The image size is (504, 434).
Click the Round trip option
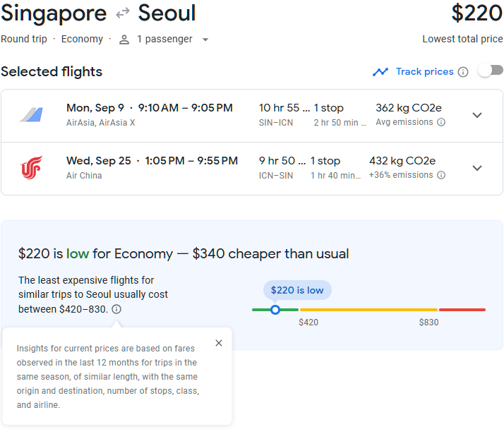point(24,40)
